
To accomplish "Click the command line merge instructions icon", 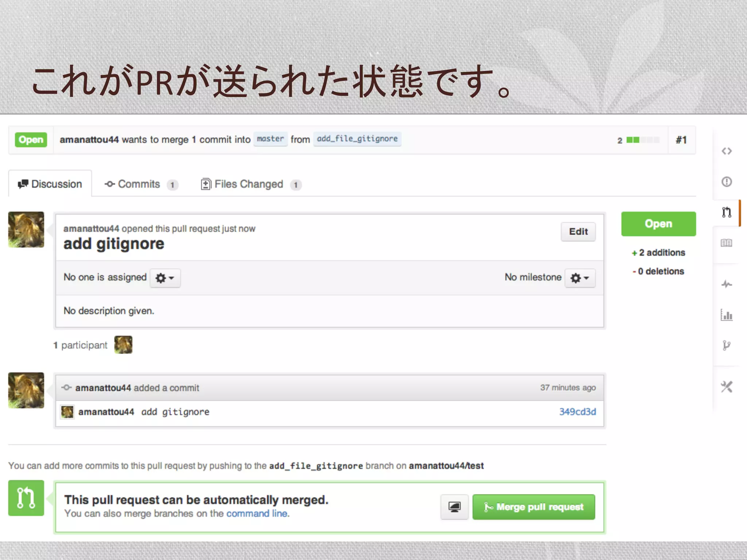I will 454,507.
